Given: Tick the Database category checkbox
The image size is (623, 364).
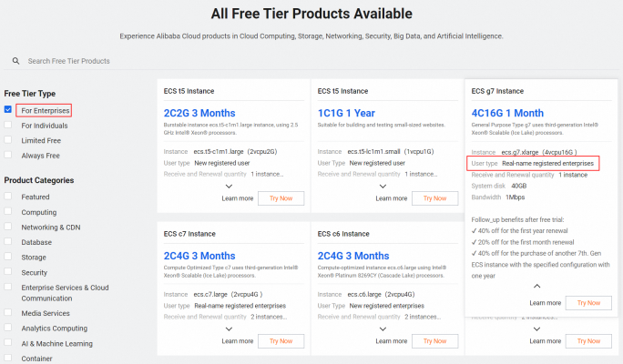Looking at the screenshot, I should tap(8, 241).
